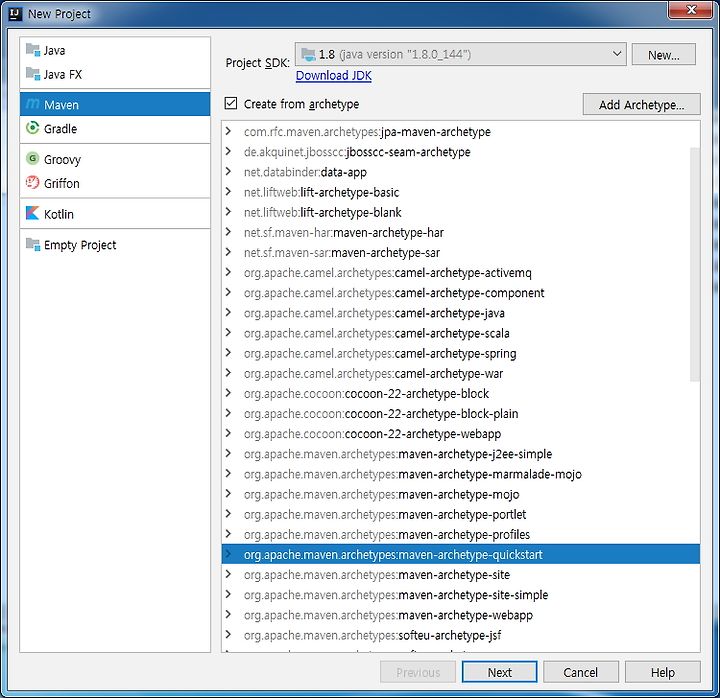The image size is (720, 698).
Task: Select camel-archetype-component archetype
Action: point(461,293)
